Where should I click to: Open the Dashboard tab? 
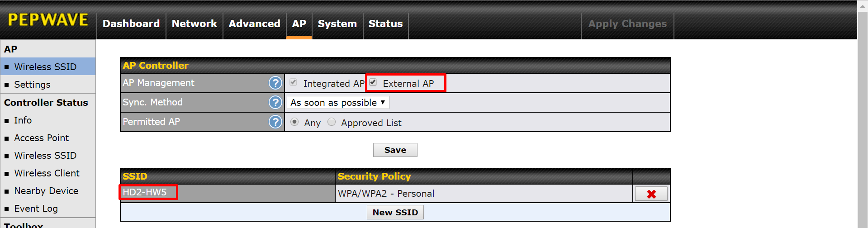pos(131,24)
